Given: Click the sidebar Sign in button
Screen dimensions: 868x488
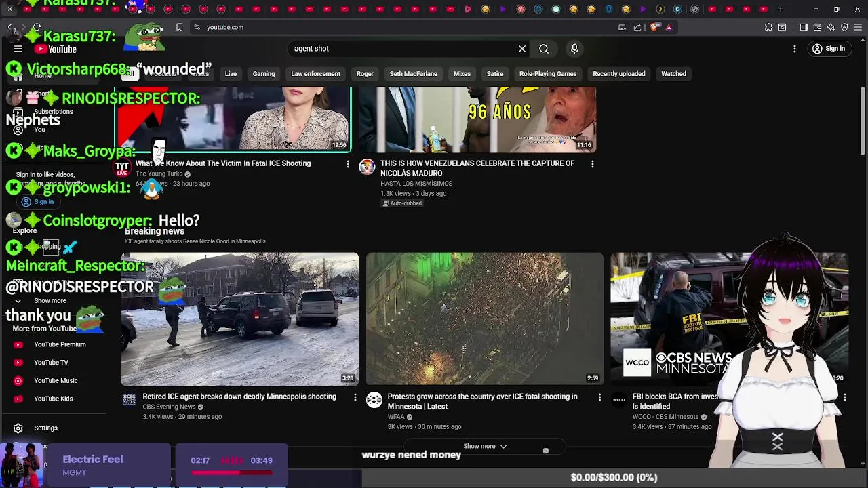Looking at the screenshot, I should click(37, 201).
